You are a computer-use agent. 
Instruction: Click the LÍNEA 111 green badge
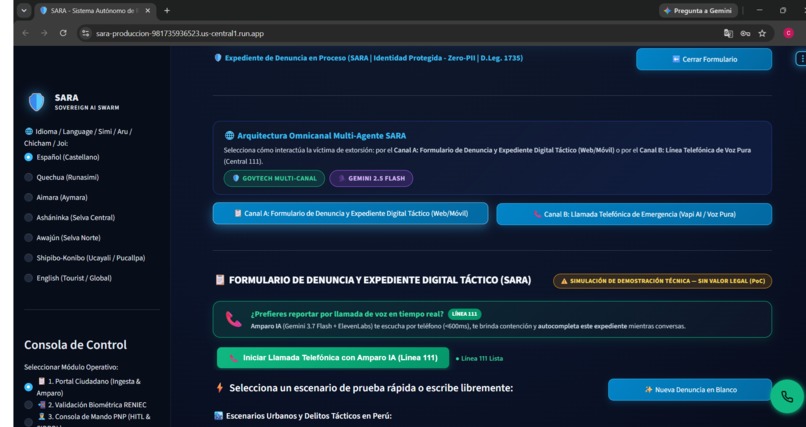click(x=465, y=313)
